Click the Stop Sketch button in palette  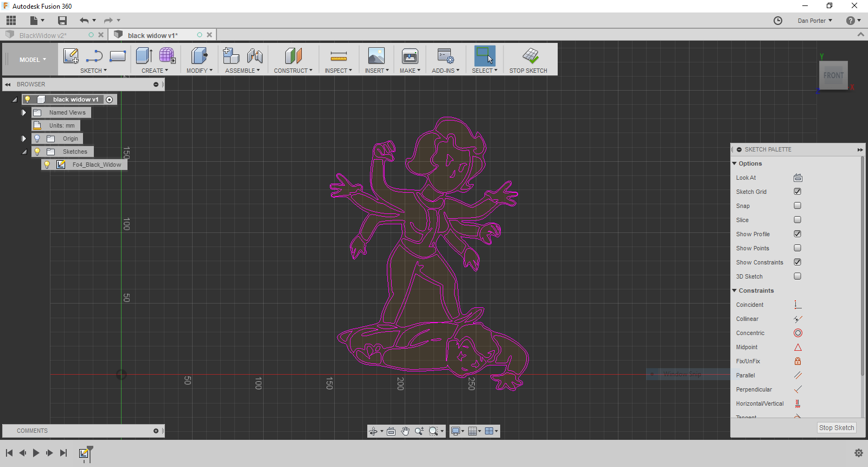[x=837, y=428]
